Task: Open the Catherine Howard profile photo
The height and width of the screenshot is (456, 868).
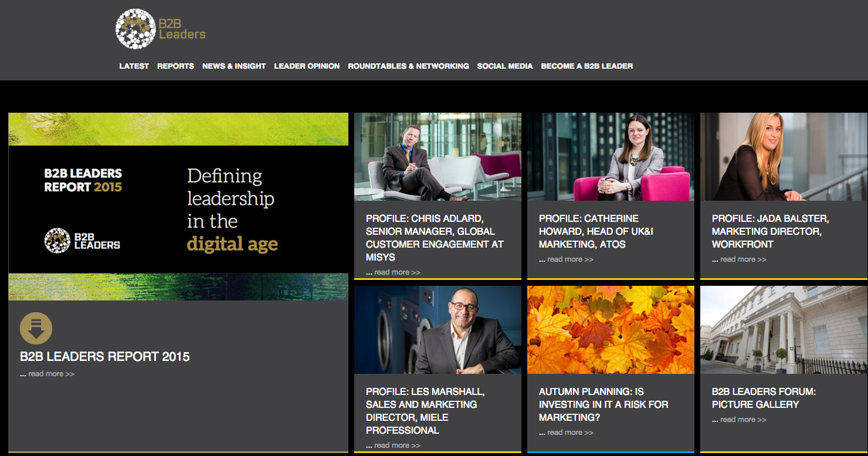Action: click(x=611, y=157)
